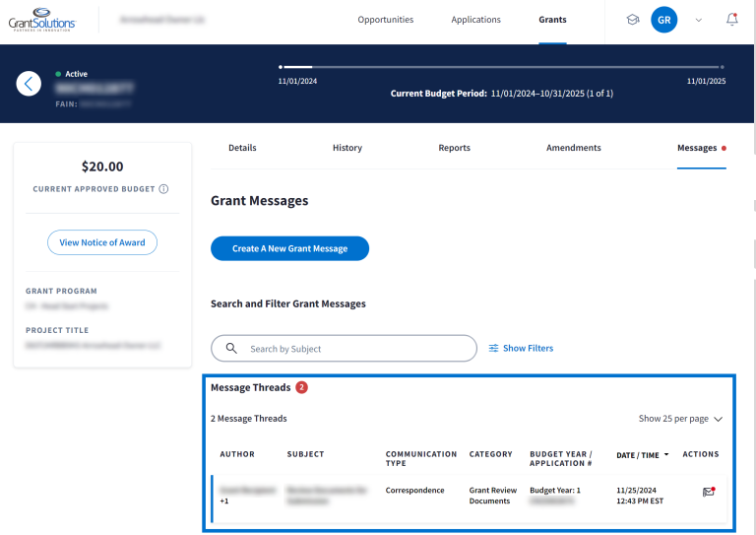Open the Amendments tab
The height and width of the screenshot is (535, 756).
click(573, 148)
